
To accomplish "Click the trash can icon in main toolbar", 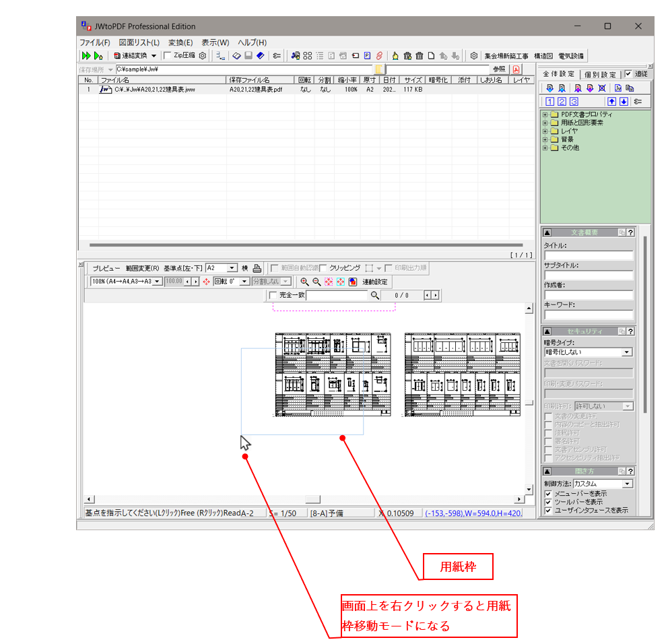I will (419, 55).
